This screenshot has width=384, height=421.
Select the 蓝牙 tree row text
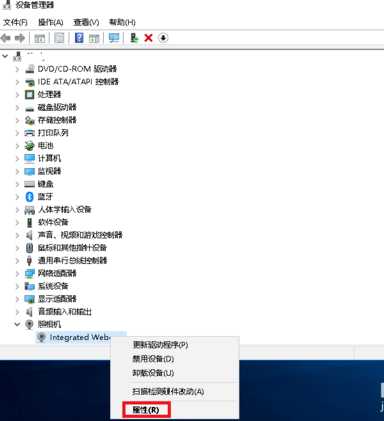45,197
